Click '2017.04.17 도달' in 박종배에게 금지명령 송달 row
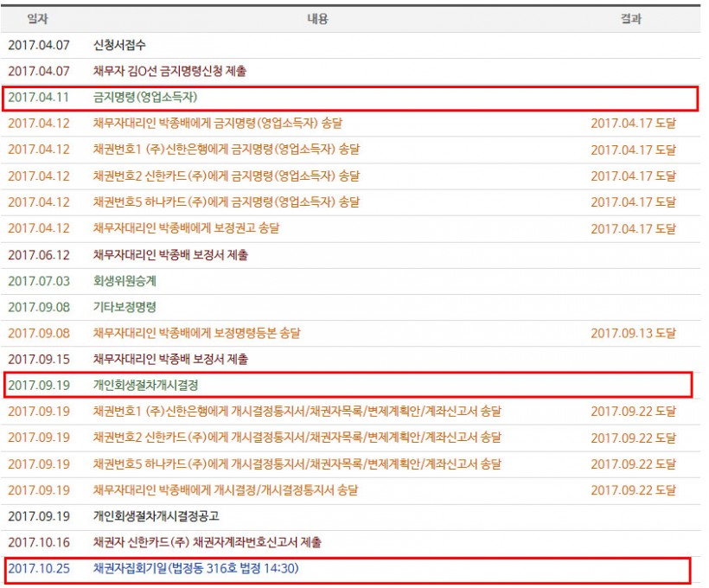Image resolution: width=709 pixels, height=588 pixels. [633, 123]
